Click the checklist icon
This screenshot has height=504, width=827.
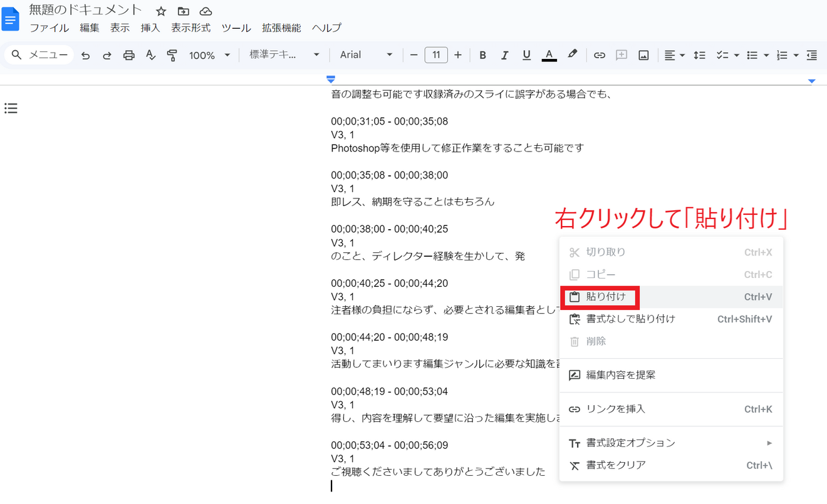[x=722, y=55]
